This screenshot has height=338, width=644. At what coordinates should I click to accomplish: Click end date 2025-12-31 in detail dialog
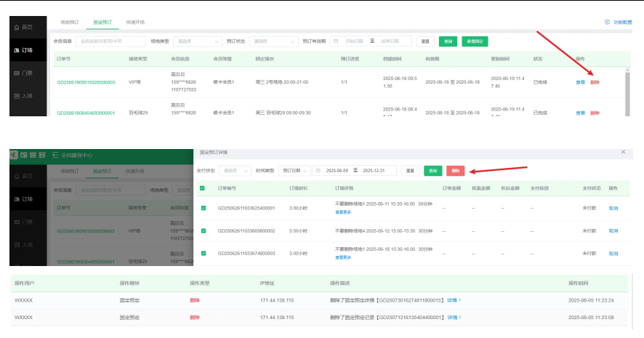click(374, 171)
